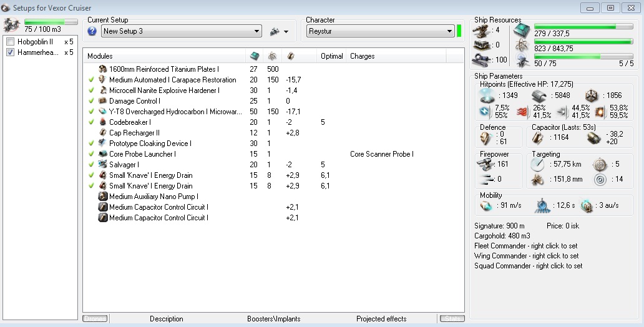Sort by the Charges column header

pyautogui.click(x=396, y=56)
